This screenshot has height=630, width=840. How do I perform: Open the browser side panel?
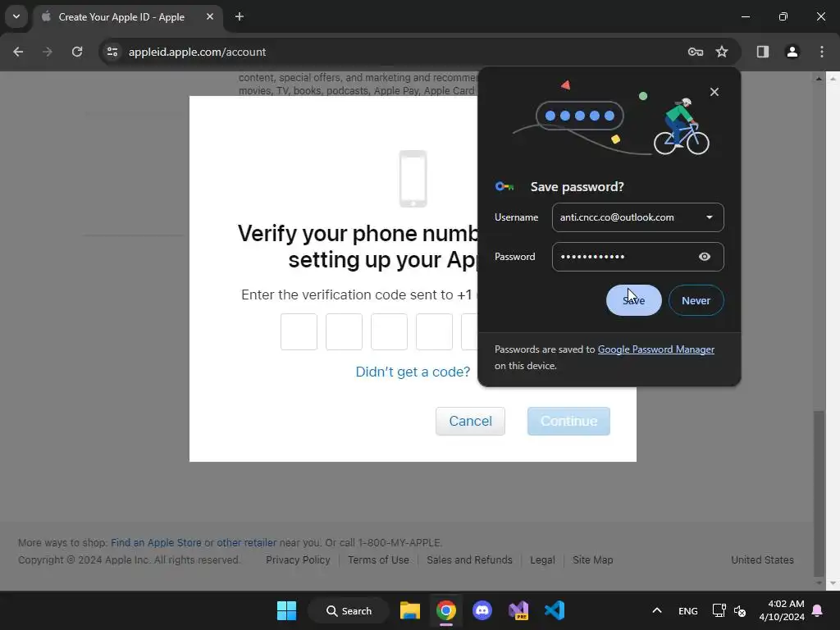763,52
